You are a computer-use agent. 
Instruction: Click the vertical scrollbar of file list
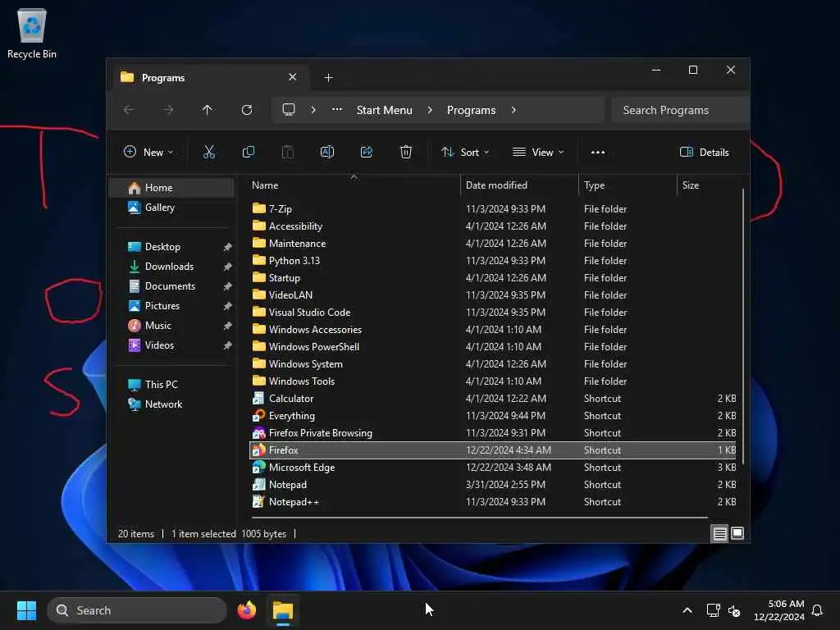click(743, 326)
